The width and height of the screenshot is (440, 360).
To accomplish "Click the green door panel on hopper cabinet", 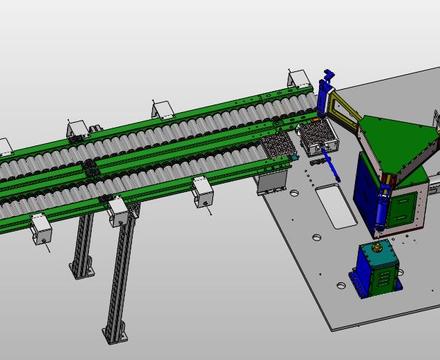I will pos(403,209).
